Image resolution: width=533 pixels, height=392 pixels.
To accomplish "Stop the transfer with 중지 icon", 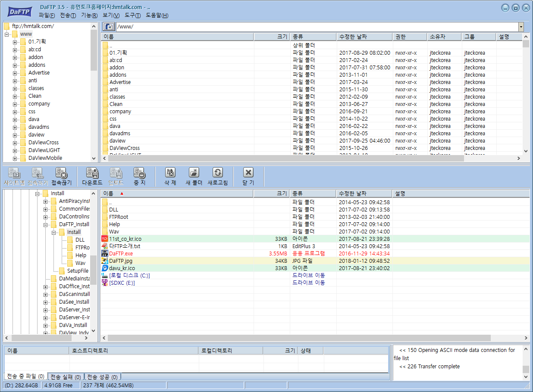I will pos(139,173).
